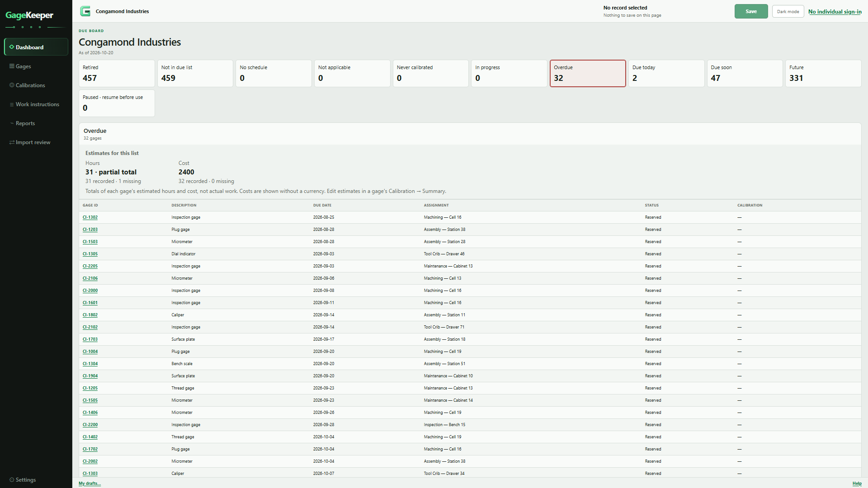Open Import review page
This screenshot has height=488, width=868.
pos(36,142)
